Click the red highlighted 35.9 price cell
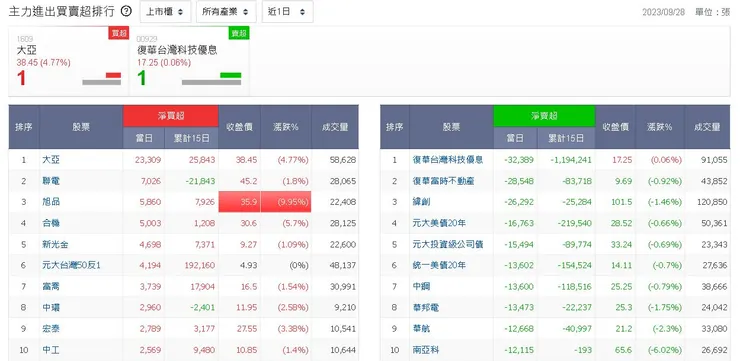The height and width of the screenshot is (361, 740). (240, 202)
